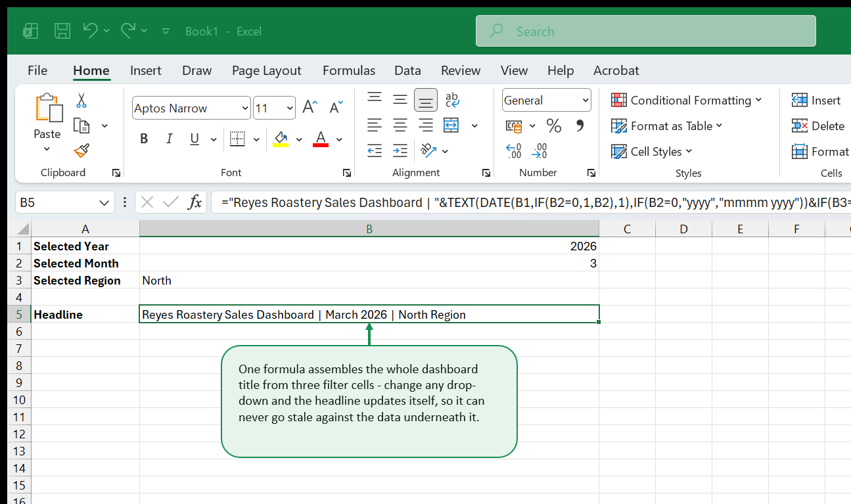Increase font size
The width and height of the screenshot is (851, 504).
pyautogui.click(x=310, y=108)
